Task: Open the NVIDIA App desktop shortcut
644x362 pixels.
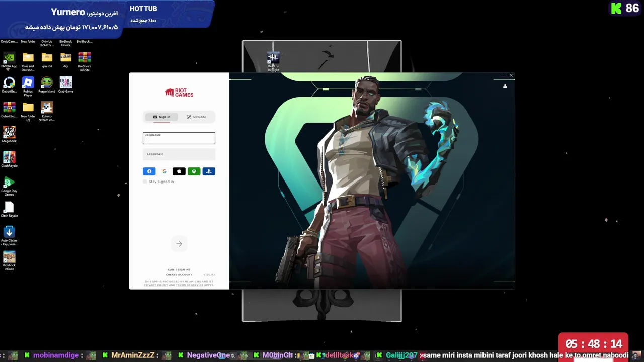Action: pos(9,60)
